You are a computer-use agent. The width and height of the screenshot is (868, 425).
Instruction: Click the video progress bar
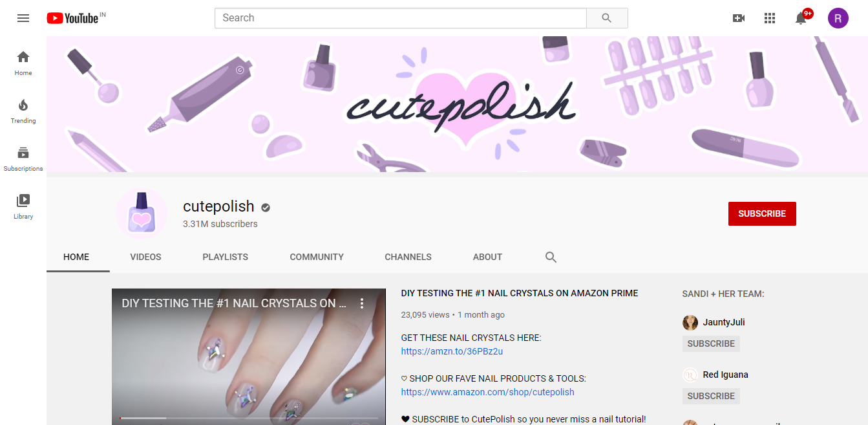pos(249,418)
